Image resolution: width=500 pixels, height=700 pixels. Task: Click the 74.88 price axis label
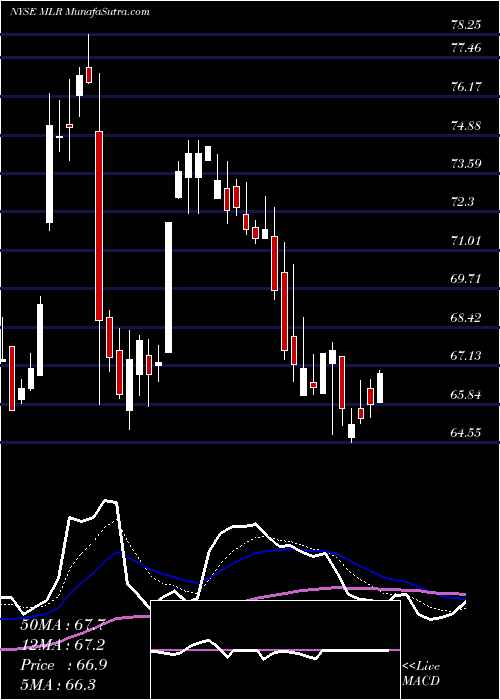(x=466, y=126)
